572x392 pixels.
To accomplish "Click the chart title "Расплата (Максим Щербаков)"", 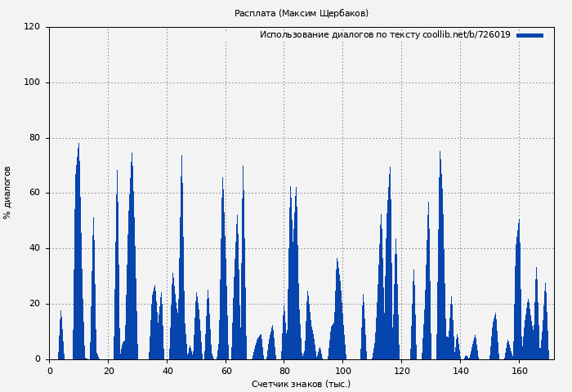I will [x=302, y=13].
